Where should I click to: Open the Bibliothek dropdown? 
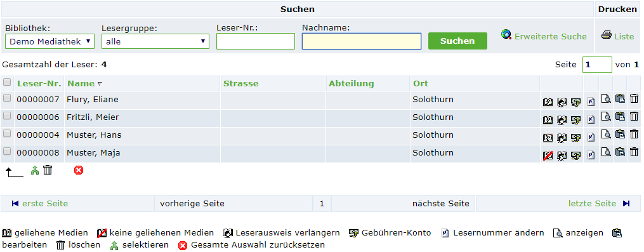[49, 41]
